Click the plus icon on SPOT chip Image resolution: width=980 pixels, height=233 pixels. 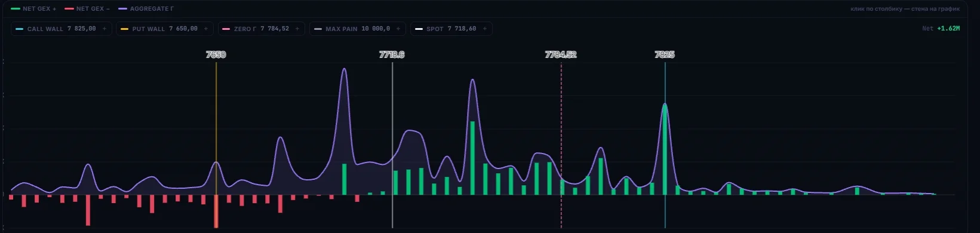click(485, 29)
